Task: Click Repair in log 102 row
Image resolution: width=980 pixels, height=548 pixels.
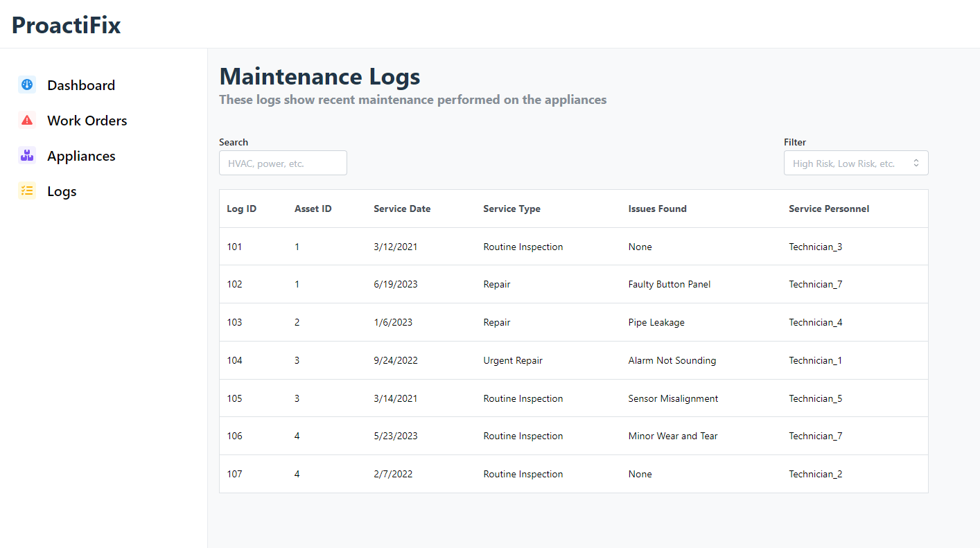Action: (497, 284)
